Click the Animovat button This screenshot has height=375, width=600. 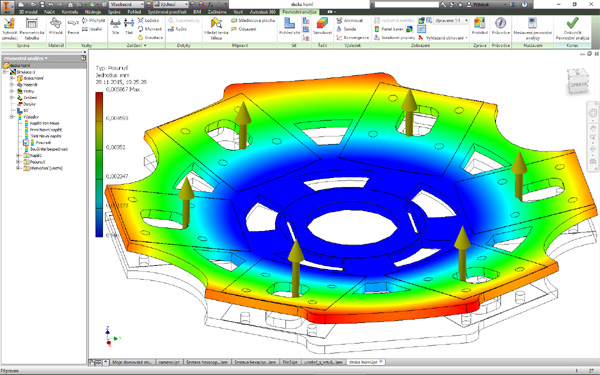tap(349, 20)
